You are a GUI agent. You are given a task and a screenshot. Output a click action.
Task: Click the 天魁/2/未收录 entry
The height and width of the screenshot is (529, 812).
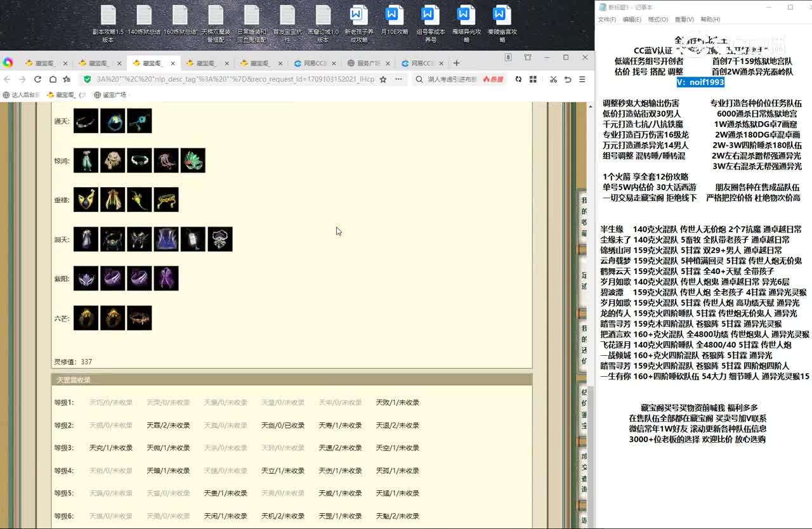[398, 516]
